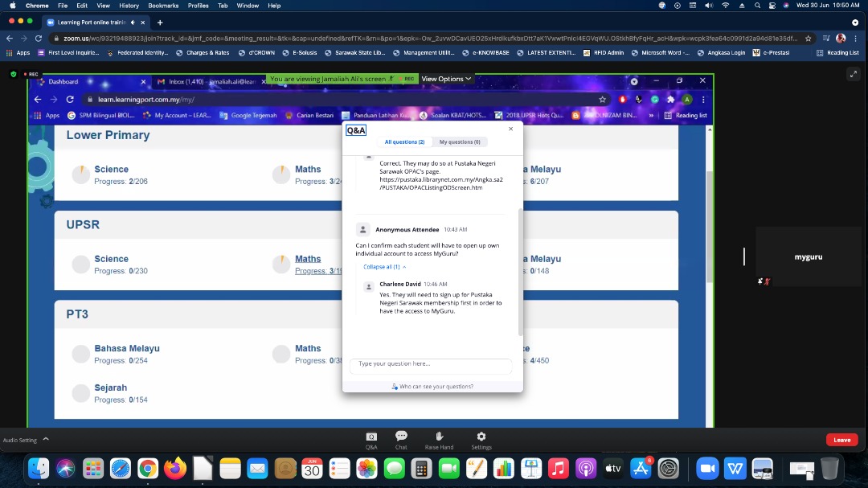Viewport: 868px width, 488px height.
Task: Open Zoom Settings gear in meeting toolbar
Action: click(x=481, y=441)
